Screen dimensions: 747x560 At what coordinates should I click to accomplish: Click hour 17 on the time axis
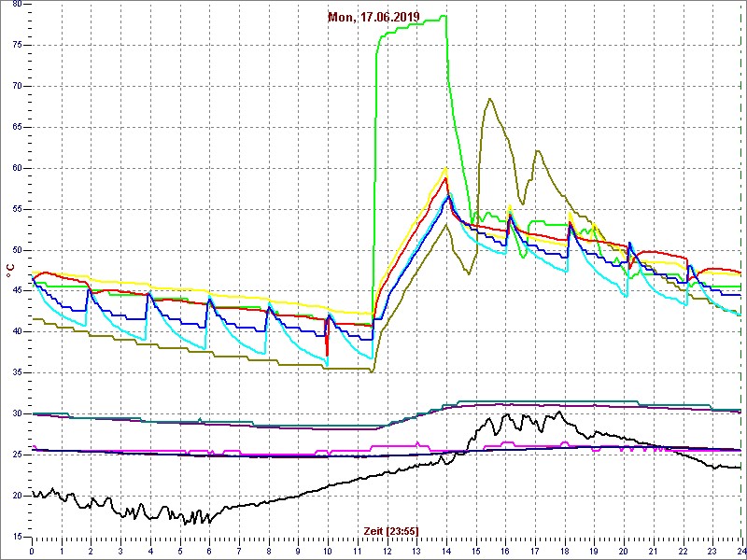(534, 551)
